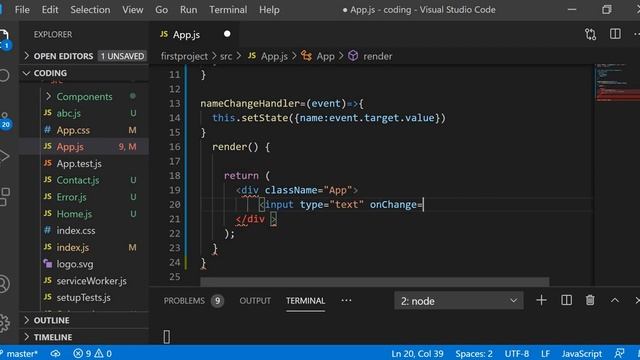The image size is (640, 360).
Task: Click the editor horizontal scrollbar
Action: click(x=374, y=282)
